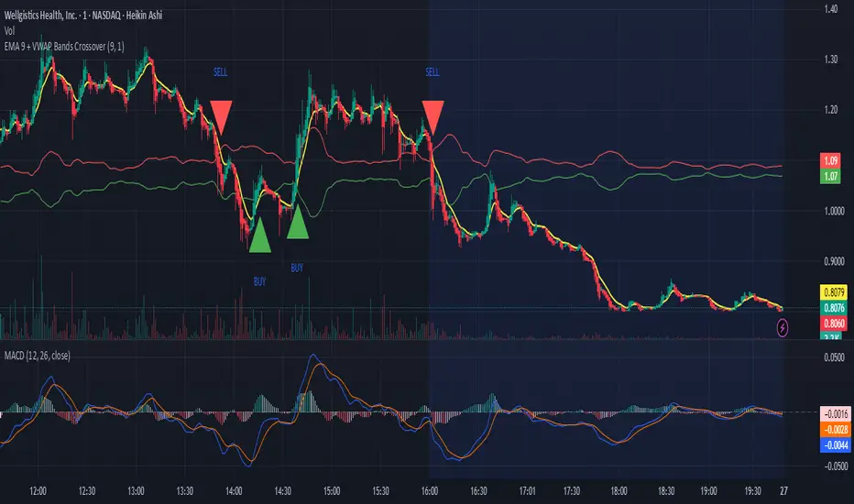This screenshot has width=854, height=504.
Task: Click the green 0.8076 price label
Action: pos(835,308)
